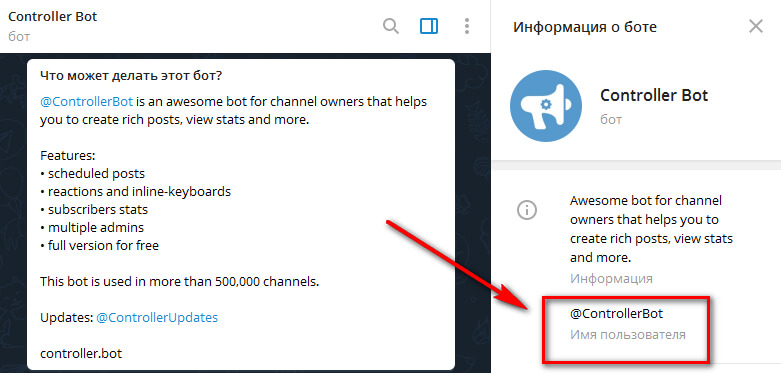The image size is (781, 373).
Task: Copy the @ControllerBot username in info panel
Action: coord(617,314)
